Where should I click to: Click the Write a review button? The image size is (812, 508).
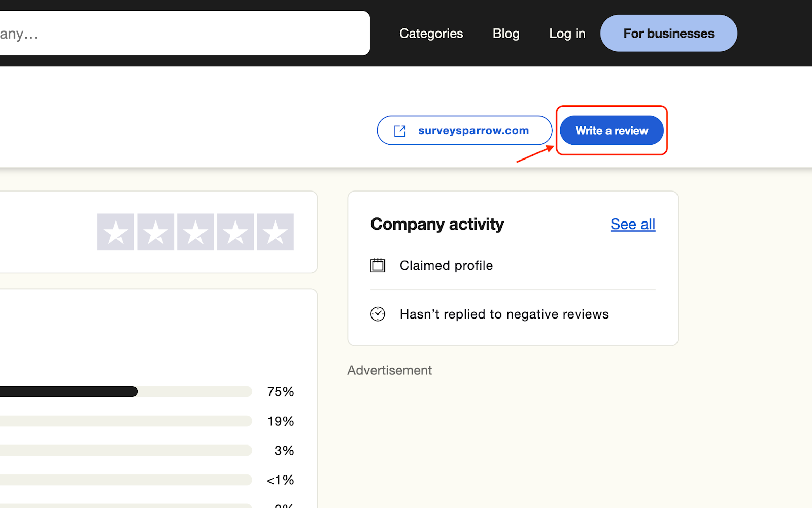(612, 131)
